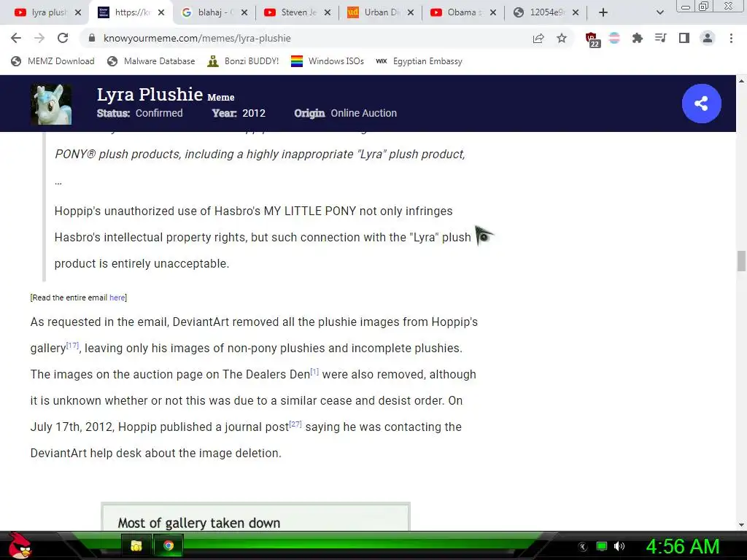Close the blahaj tab
The image size is (747, 560).
(244, 12)
